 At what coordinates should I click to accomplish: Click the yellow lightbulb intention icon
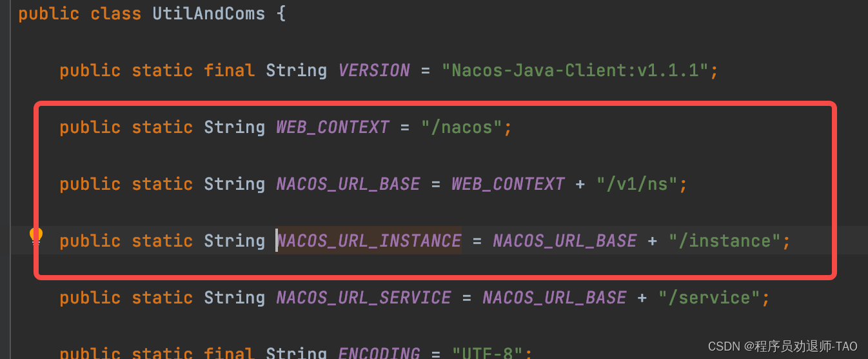tap(36, 236)
